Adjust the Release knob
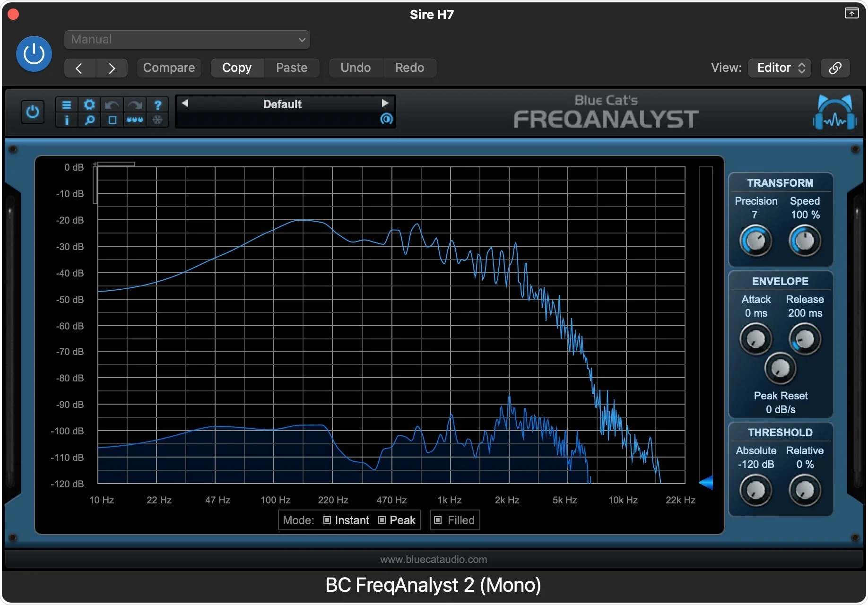 (805, 339)
